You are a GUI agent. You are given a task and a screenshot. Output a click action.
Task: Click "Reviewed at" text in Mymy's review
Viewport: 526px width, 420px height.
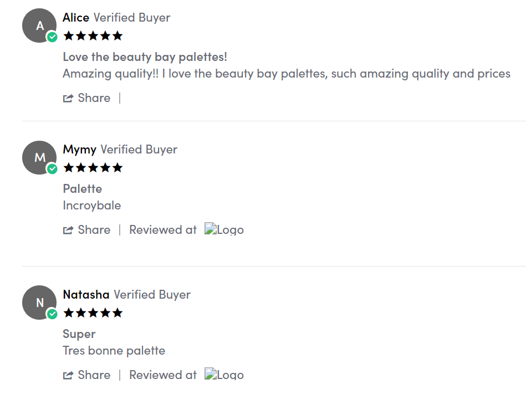click(x=163, y=230)
